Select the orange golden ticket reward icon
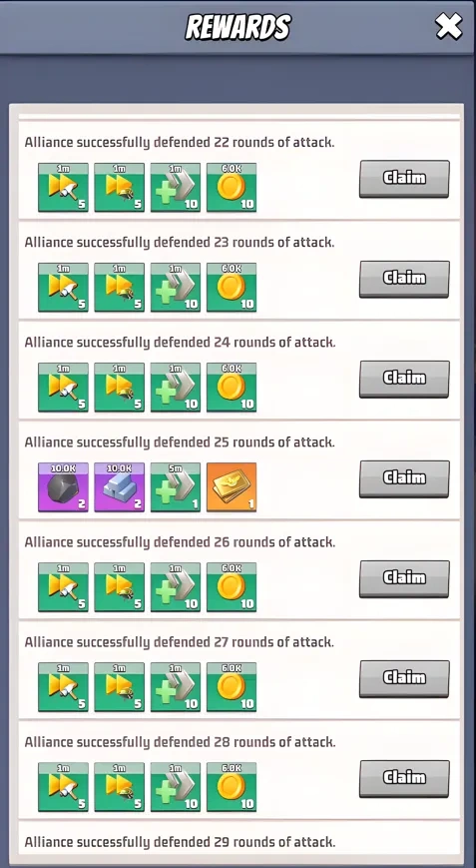Viewport: 476px width, 868px height. (x=232, y=487)
